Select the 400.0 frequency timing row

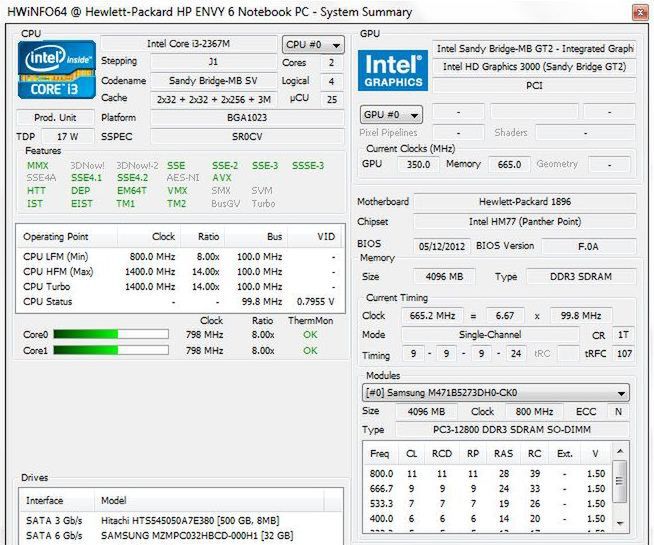(487, 518)
